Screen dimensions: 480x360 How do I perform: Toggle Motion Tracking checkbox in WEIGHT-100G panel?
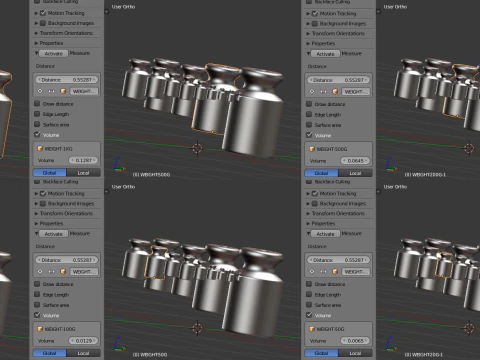point(43,193)
